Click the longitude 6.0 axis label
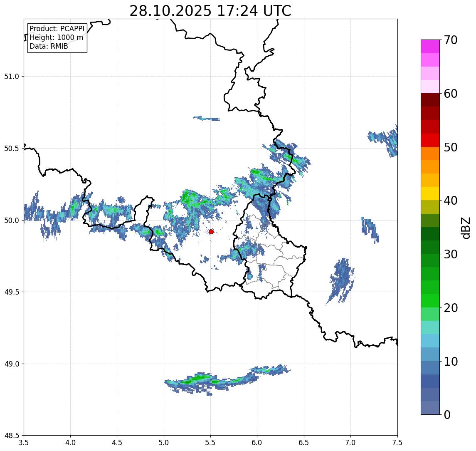476x451 pixels. click(x=257, y=442)
